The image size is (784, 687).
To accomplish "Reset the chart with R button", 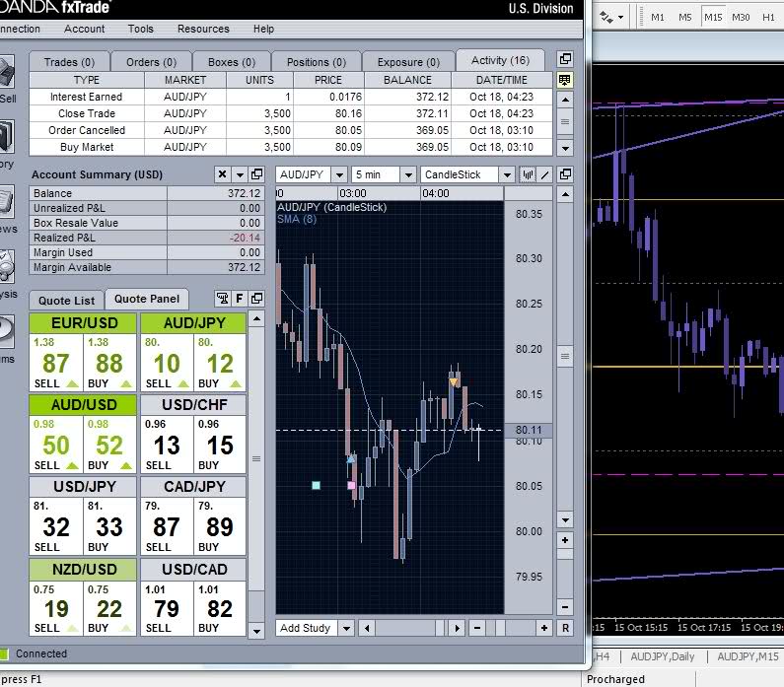I will click(x=565, y=628).
